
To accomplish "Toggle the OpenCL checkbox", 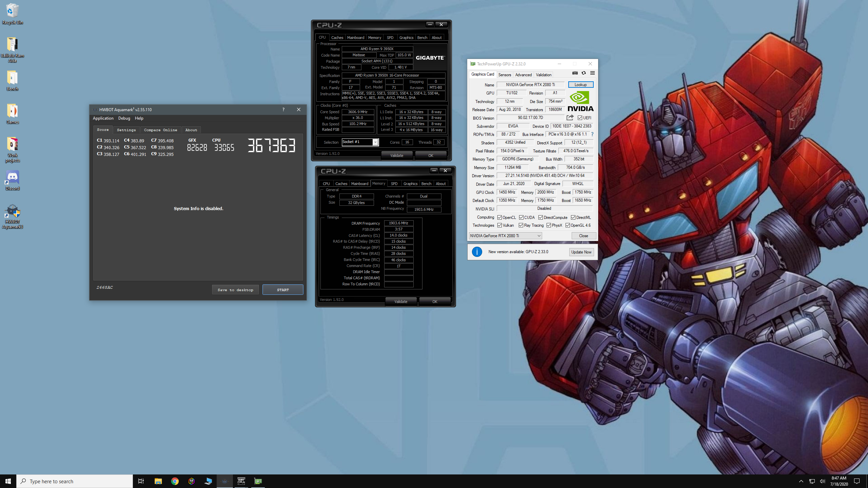I will coord(499,218).
